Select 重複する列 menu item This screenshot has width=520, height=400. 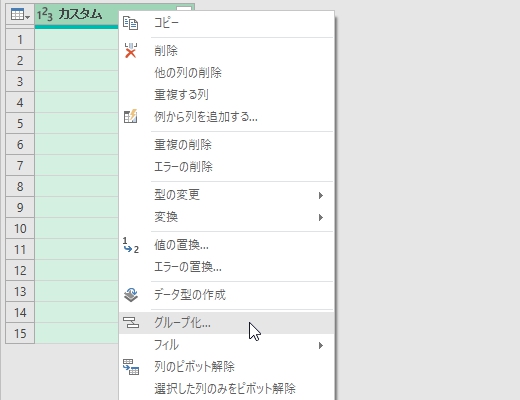pyautogui.click(x=226, y=95)
